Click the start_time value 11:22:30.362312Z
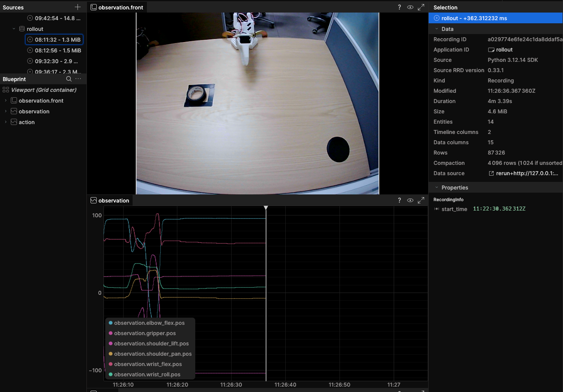 499,209
